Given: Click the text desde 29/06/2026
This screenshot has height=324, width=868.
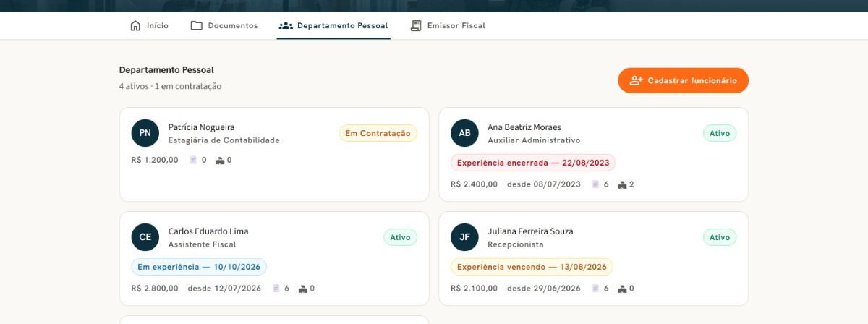Looking at the screenshot, I should pyautogui.click(x=544, y=289).
